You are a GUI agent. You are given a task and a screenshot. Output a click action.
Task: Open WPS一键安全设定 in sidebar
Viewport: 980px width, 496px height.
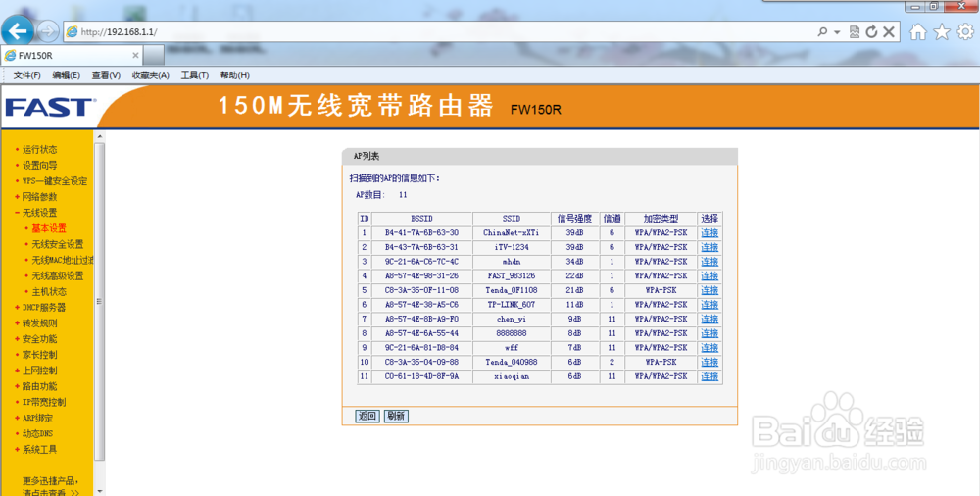[x=55, y=181]
